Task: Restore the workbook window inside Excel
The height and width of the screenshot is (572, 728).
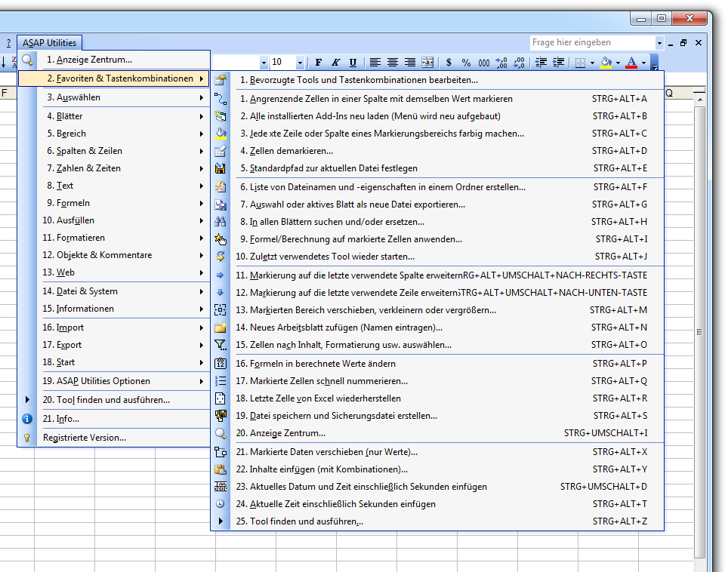Action: [x=683, y=43]
